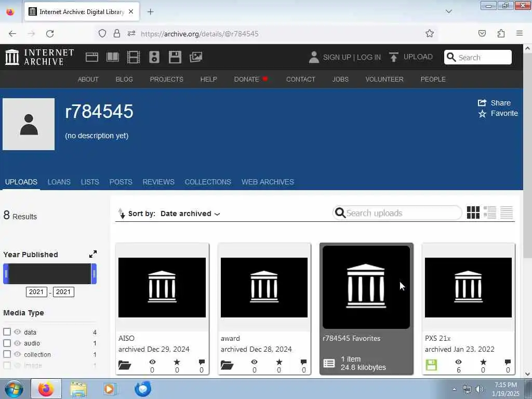Screen dimensions: 532x399
Task: Toggle sort direction arrows icon
Action: [121, 214]
